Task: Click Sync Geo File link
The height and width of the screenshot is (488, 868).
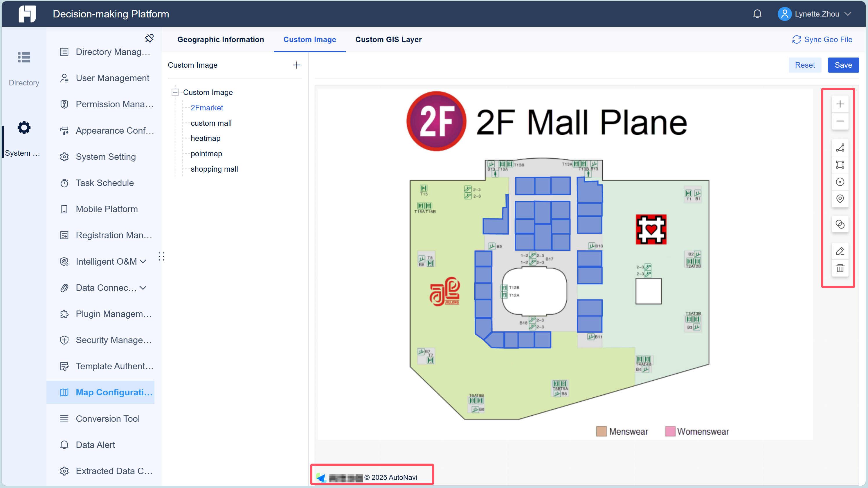Action: [822, 40]
